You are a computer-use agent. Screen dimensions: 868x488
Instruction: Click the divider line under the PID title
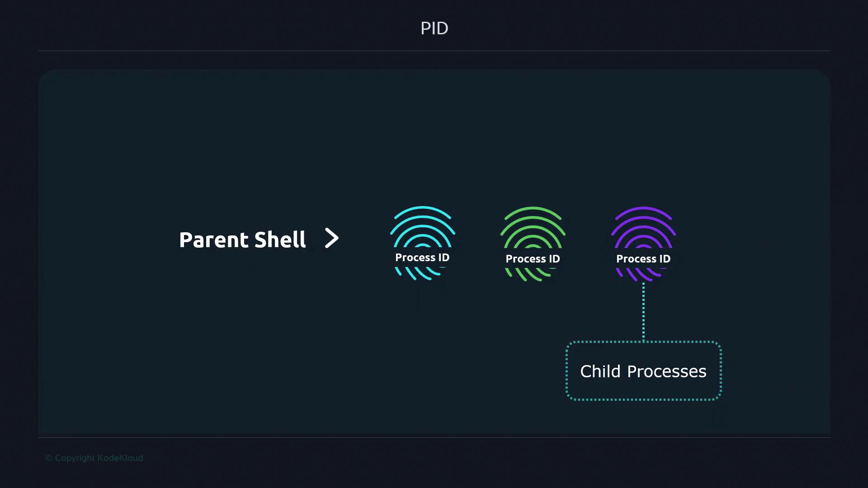pos(434,51)
